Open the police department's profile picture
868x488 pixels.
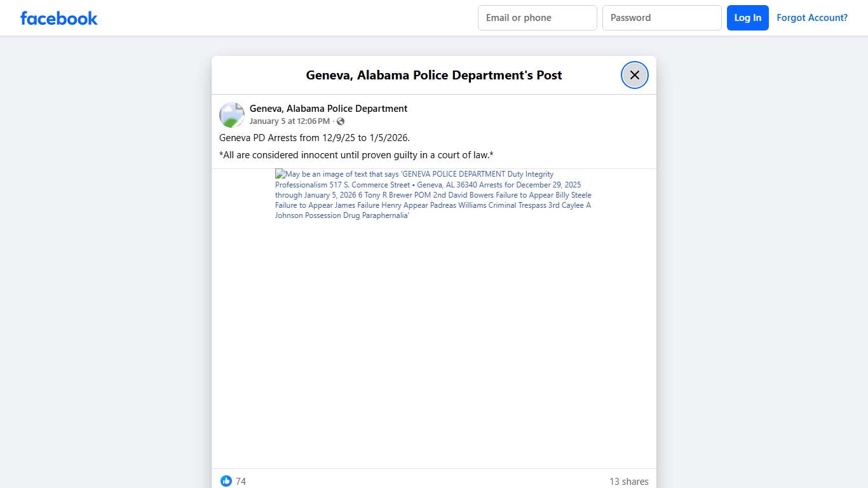[231, 114]
